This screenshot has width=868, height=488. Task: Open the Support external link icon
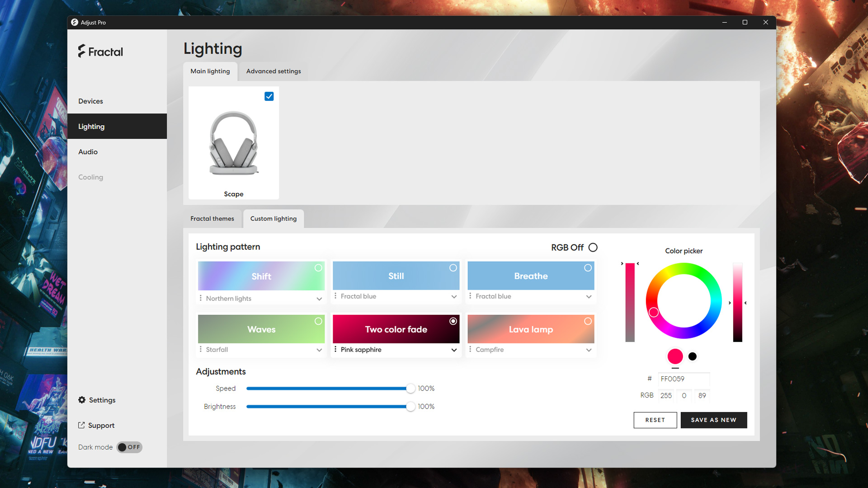(x=81, y=425)
